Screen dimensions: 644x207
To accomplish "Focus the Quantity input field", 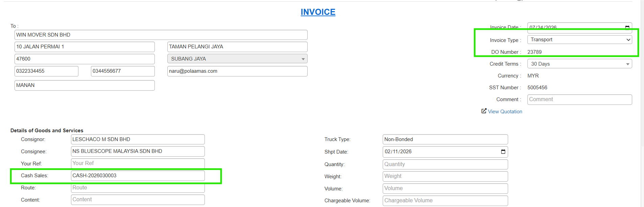I will (x=445, y=164).
